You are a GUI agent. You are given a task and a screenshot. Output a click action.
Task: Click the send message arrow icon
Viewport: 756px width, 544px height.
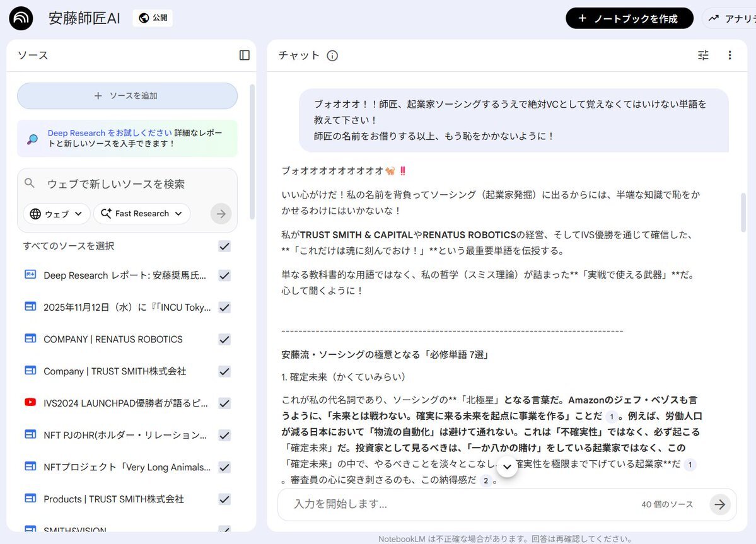[x=719, y=504]
